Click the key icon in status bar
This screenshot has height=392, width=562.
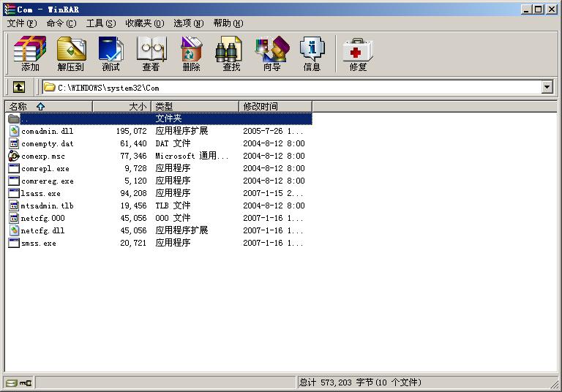(x=26, y=383)
